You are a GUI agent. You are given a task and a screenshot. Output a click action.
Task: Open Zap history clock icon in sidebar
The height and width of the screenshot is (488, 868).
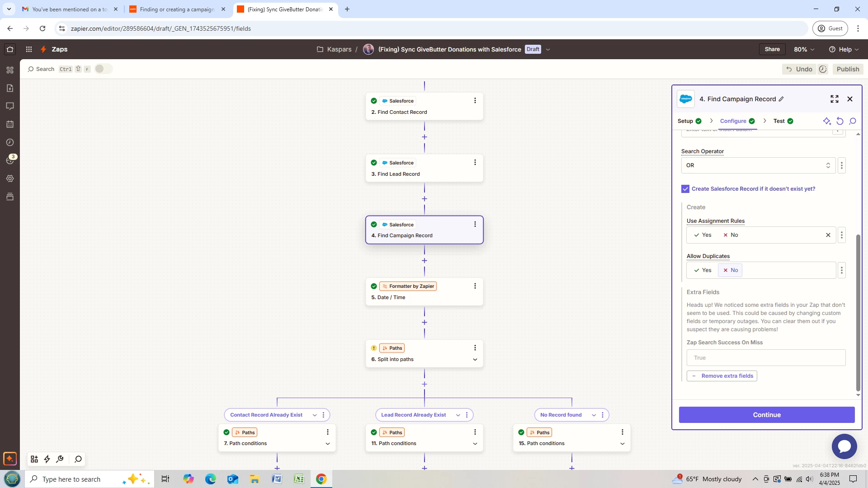pos(10,142)
